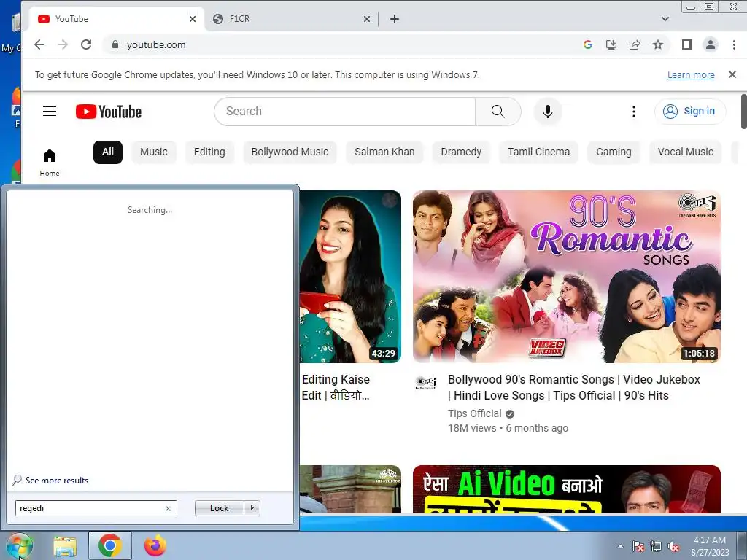This screenshot has width=747, height=560.
Task: Dismiss the Chrome update infobar
Action: pyautogui.click(x=732, y=74)
